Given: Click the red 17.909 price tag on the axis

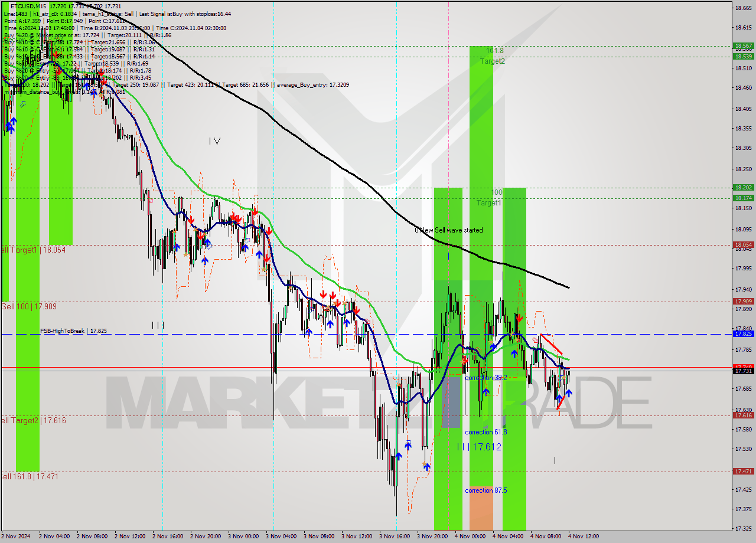Looking at the screenshot, I should (x=743, y=301).
